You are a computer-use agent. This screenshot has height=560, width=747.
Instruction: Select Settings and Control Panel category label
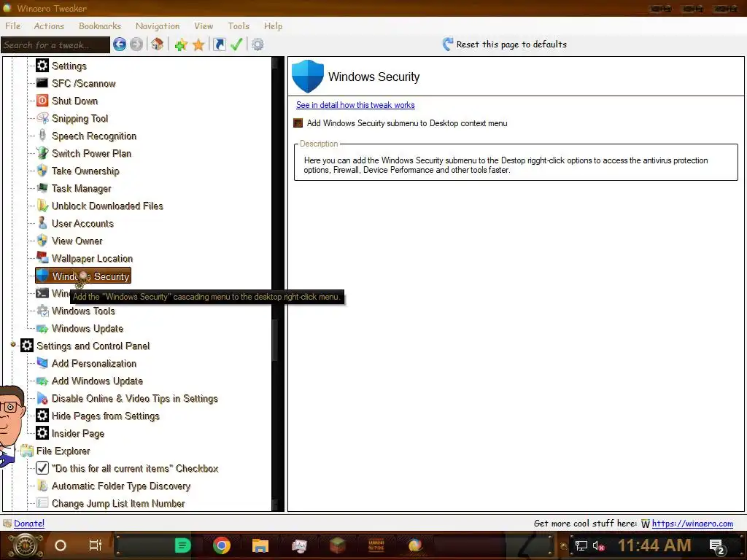coord(93,346)
